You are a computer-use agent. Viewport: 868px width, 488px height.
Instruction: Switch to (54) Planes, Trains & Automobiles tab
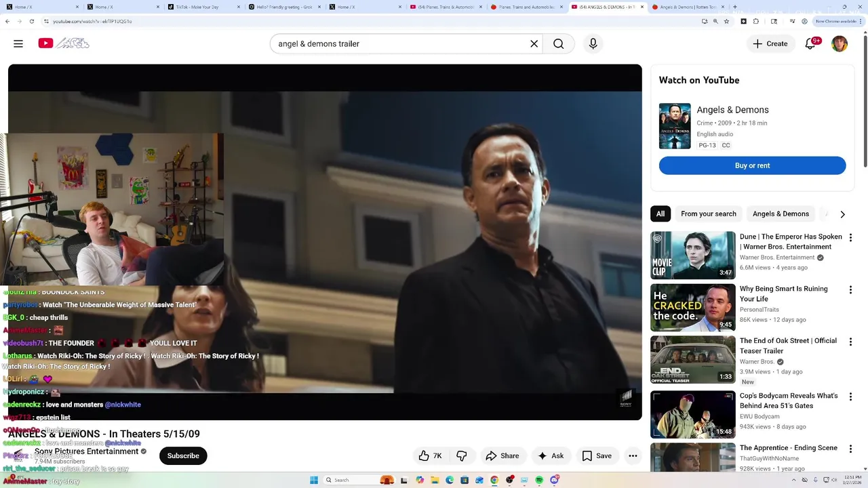[x=446, y=7]
